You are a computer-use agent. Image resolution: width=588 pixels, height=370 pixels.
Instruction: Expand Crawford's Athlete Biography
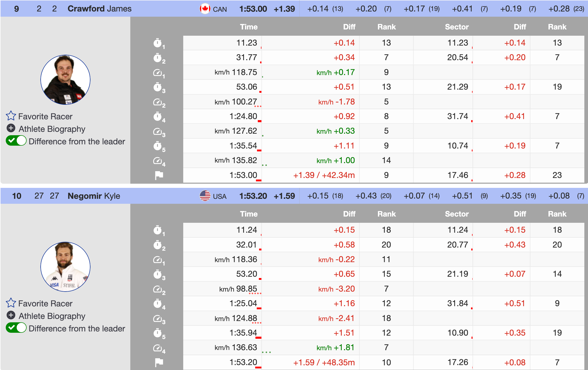[x=52, y=129]
